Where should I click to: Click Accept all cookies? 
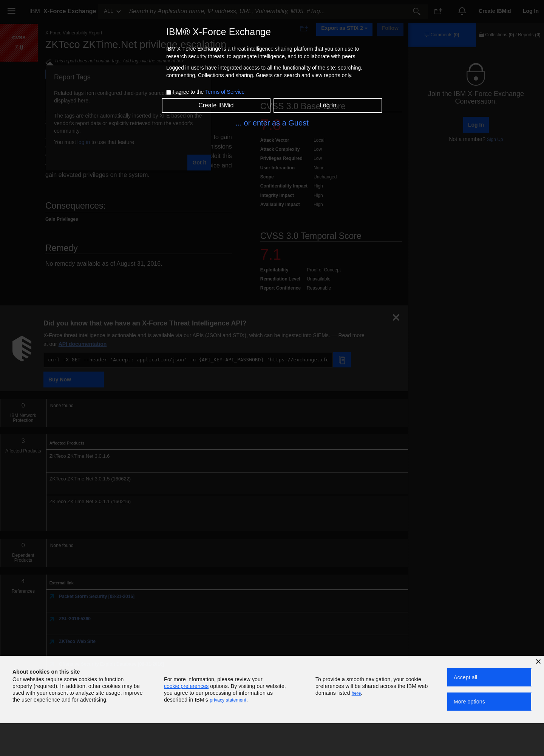(489, 677)
